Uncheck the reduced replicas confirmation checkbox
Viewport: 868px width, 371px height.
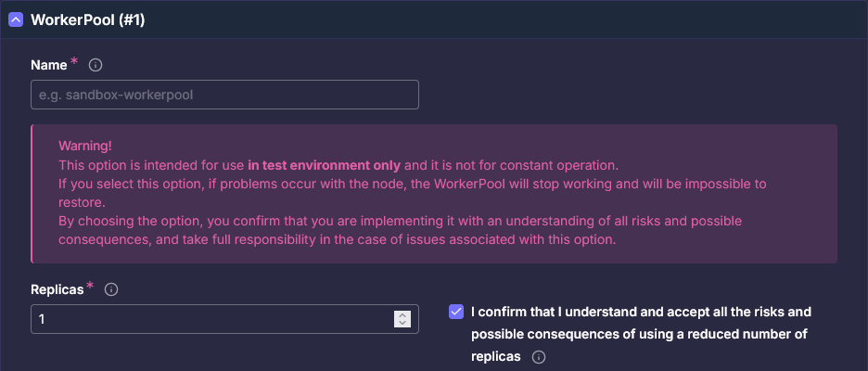pyautogui.click(x=456, y=312)
